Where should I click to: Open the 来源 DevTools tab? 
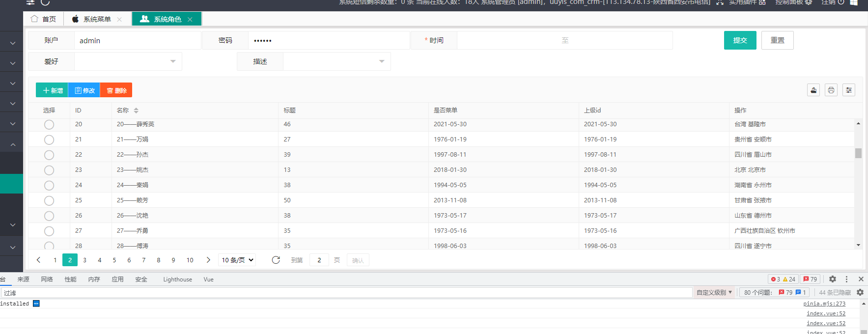24,279
